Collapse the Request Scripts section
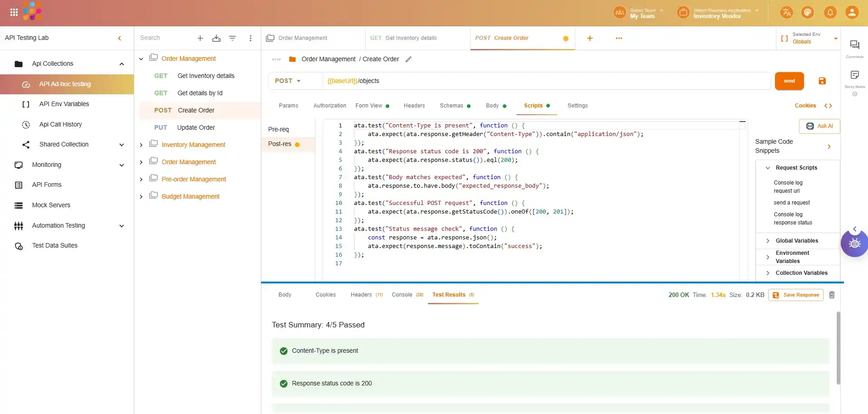Image resolution: width=868 pixels, height=414 pixels. point(768,168)
